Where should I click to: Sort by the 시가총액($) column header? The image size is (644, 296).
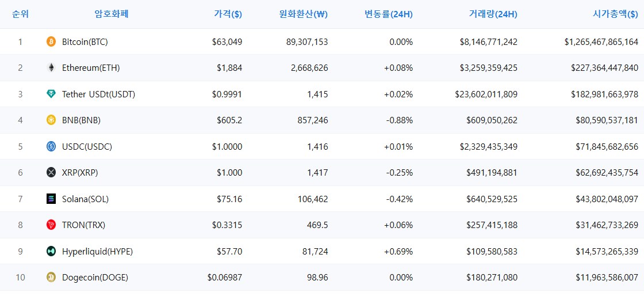[x=615, y=14]
